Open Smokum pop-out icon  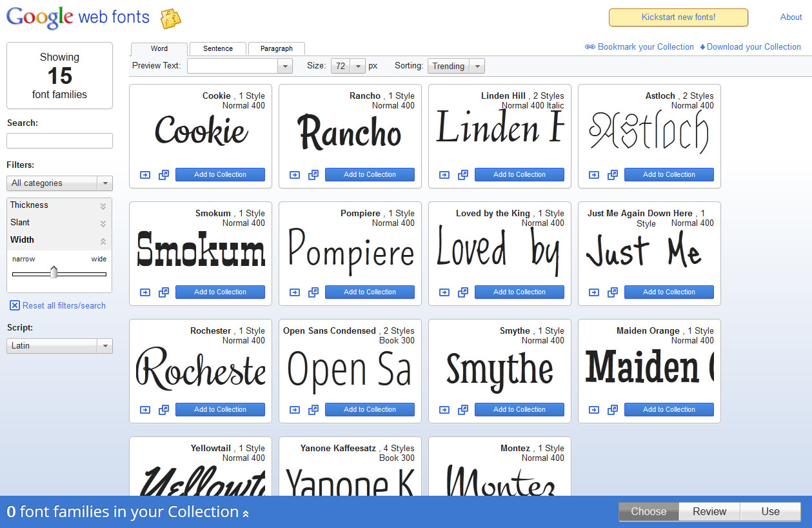coord(164,292)
